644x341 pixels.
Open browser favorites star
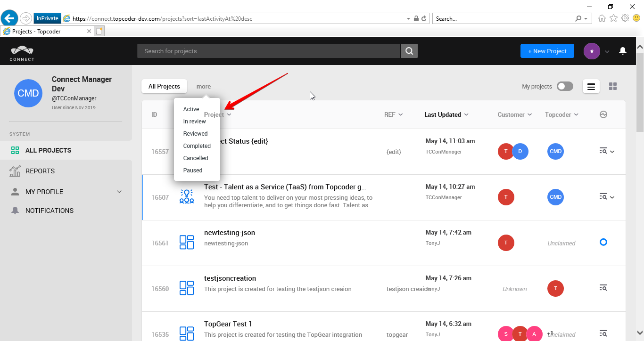[x=613, y=18]
